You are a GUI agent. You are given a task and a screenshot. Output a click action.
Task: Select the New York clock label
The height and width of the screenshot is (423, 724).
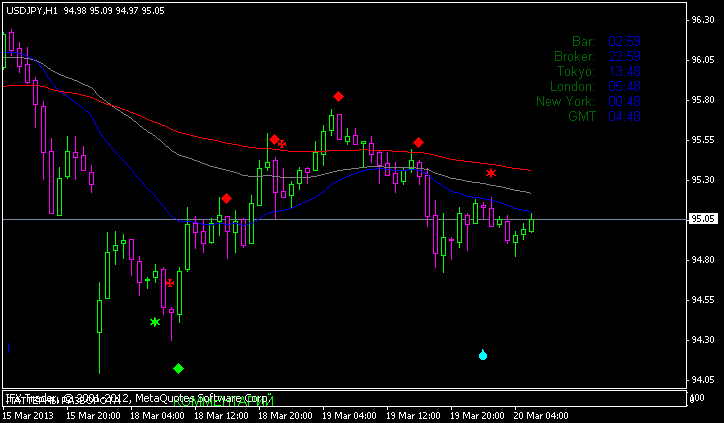coord(565,101)
